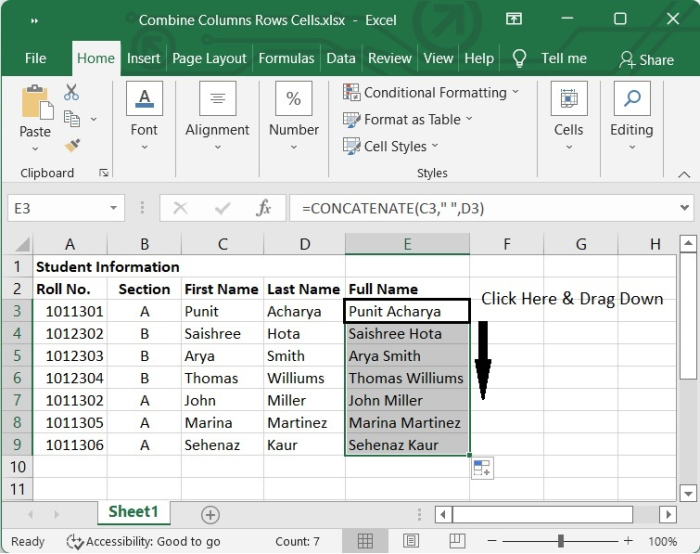Screen dimensions: 700x554
Task: Open the Ribbon Display Options icon
Action: (x=514, y=19)
